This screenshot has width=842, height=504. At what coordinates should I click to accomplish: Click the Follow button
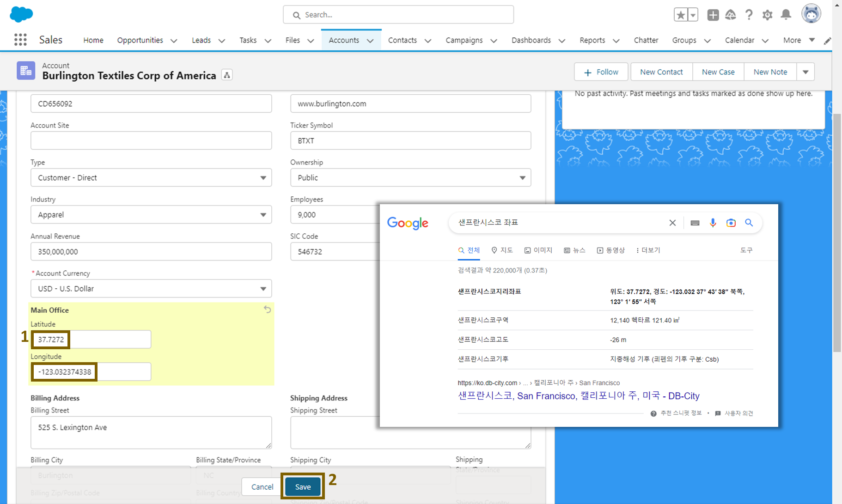[601, 72]
